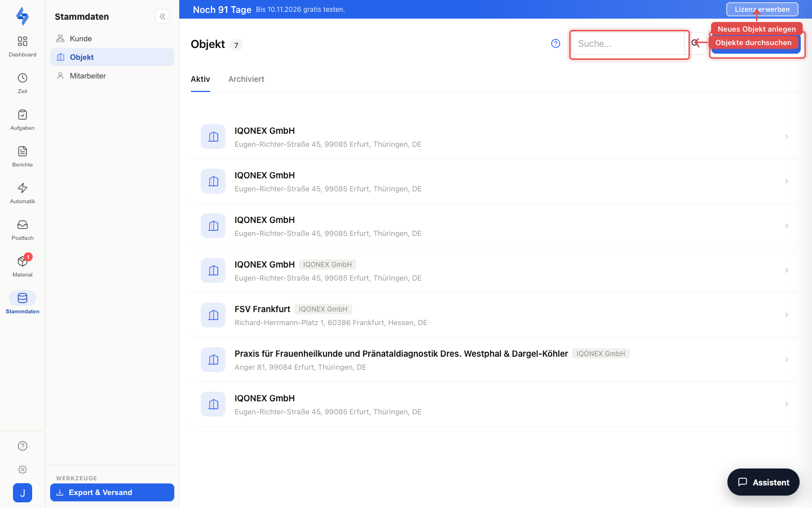Open help icon in bottom sidebar
812x508 pixels.
click(23, 446)
